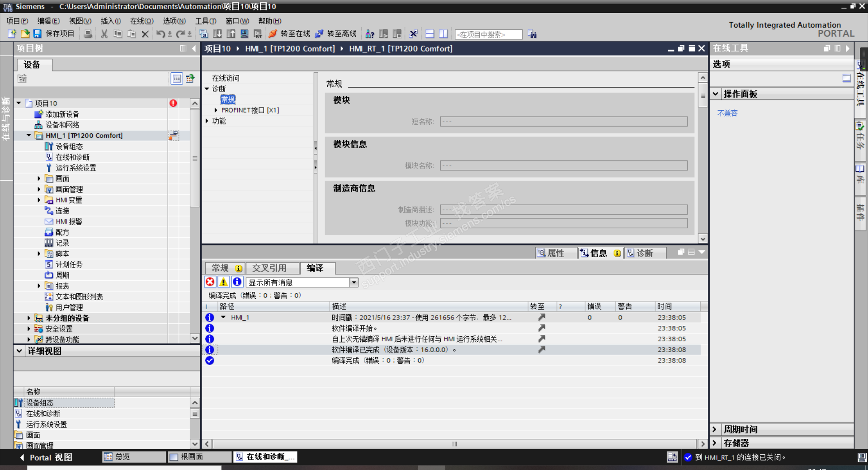Screen dimensions: 868x470
Task: Click 保存项目 button
Action: pos(54,34)
